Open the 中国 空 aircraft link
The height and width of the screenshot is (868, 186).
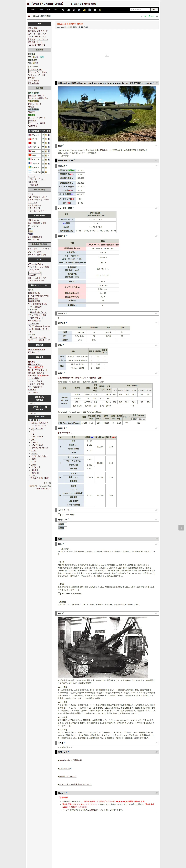43,155
